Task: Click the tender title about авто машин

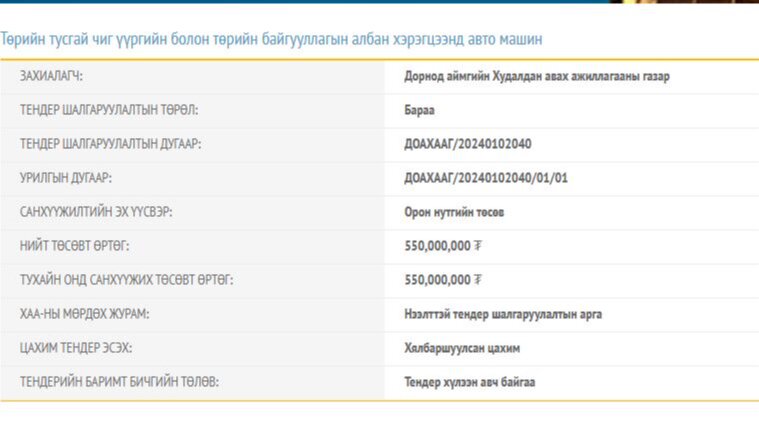Action: (272, 40)
